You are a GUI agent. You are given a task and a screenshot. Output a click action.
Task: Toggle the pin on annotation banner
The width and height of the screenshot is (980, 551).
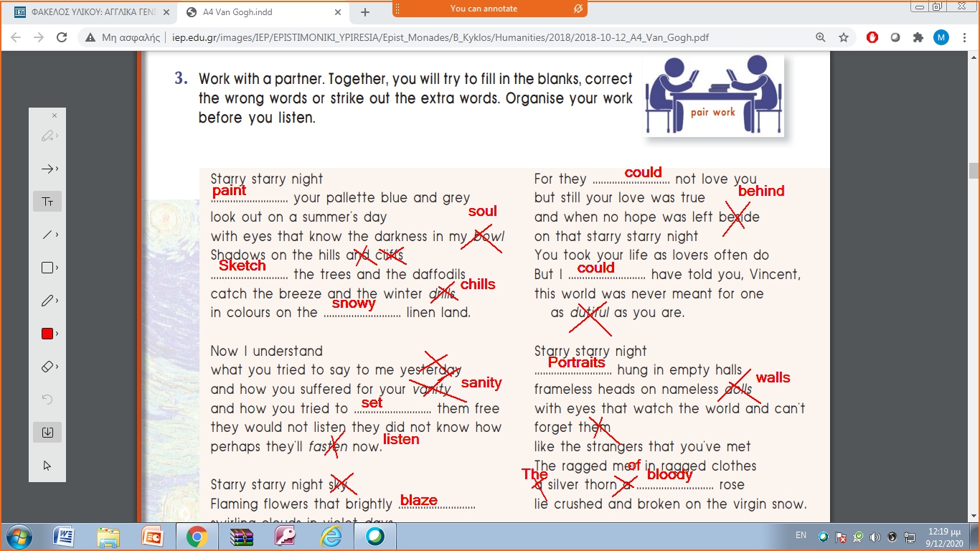[578, 9]
